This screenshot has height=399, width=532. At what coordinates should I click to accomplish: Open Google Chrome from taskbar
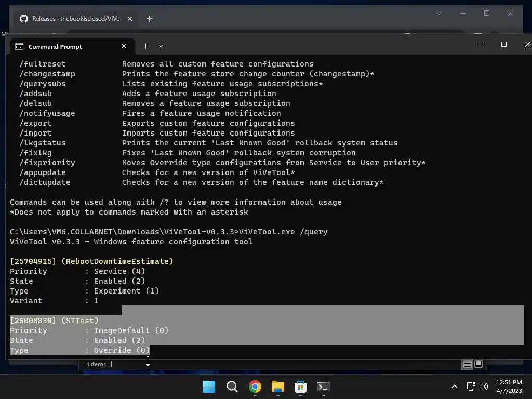255,387
